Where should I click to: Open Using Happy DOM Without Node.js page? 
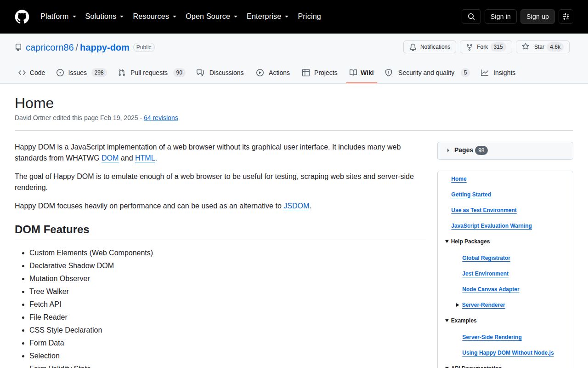coord(508,353)
